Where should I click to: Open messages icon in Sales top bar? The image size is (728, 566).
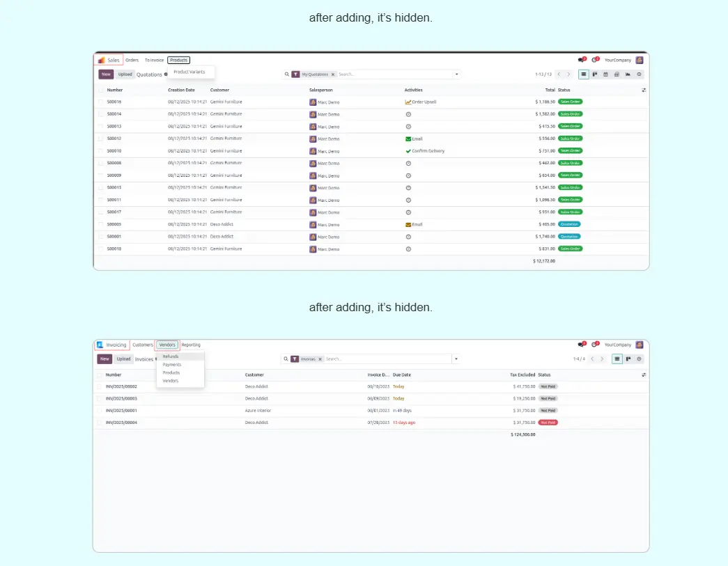[580, 61]
